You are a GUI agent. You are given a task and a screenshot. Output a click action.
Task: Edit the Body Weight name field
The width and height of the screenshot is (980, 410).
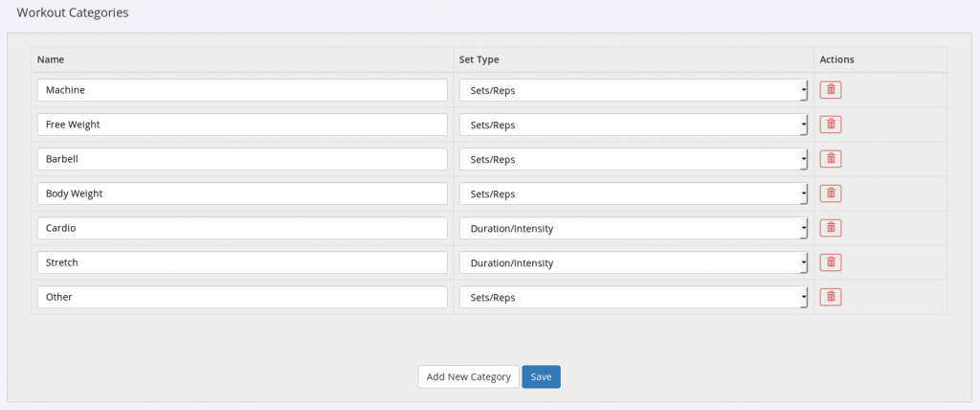pyautogui.click(x=242, y=194)
